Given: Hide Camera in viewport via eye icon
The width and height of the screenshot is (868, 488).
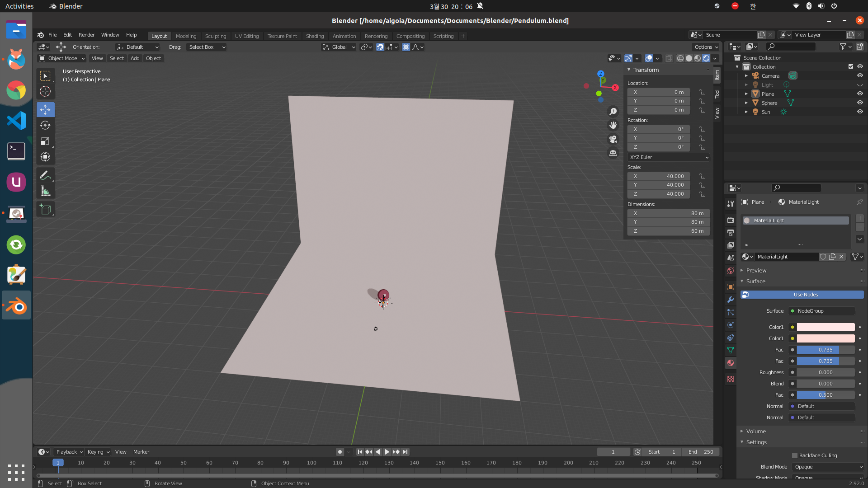Looking at the screenshot, I should [x=860, y=75].
